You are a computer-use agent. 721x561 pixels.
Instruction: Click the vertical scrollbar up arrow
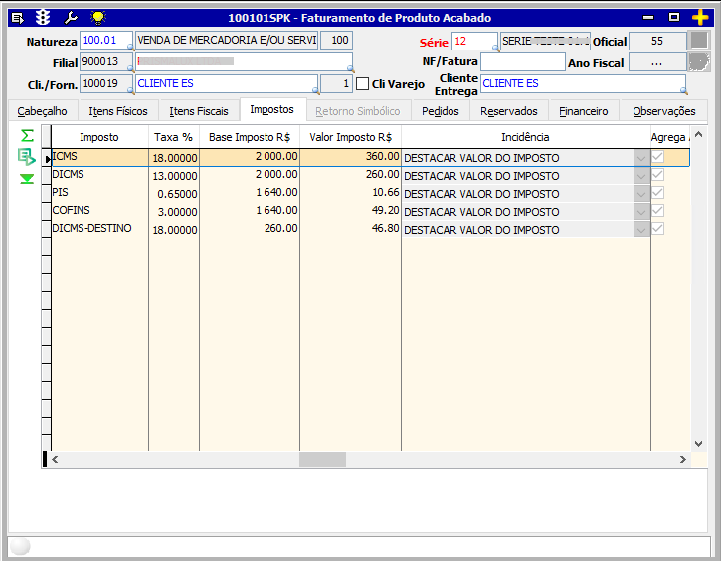pos(698,134)
